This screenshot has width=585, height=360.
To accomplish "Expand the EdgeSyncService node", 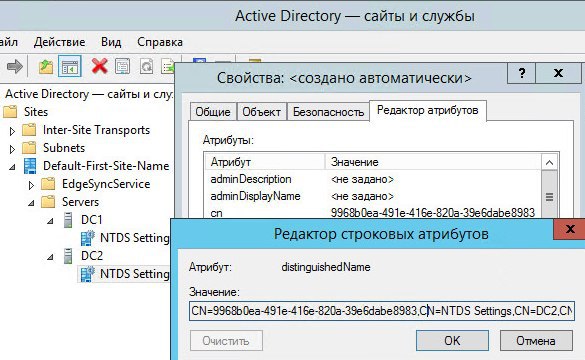I will pyautogui.click(x=31, y=185).
